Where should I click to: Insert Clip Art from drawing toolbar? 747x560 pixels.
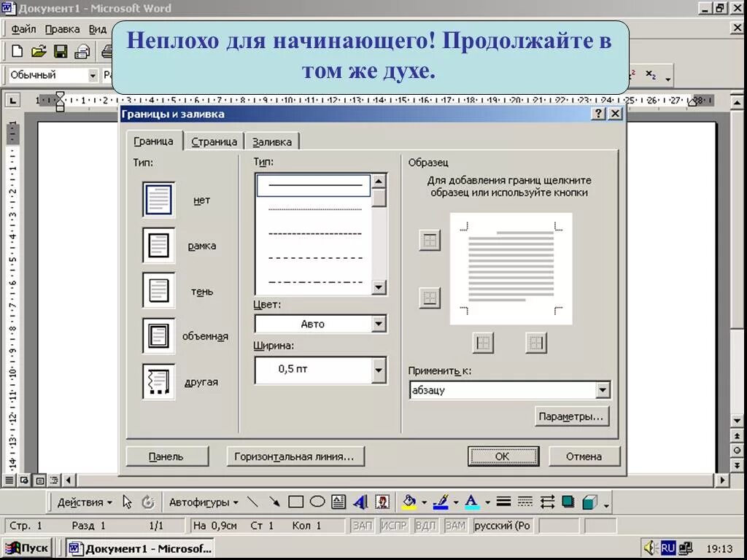[x=382, y=502]
